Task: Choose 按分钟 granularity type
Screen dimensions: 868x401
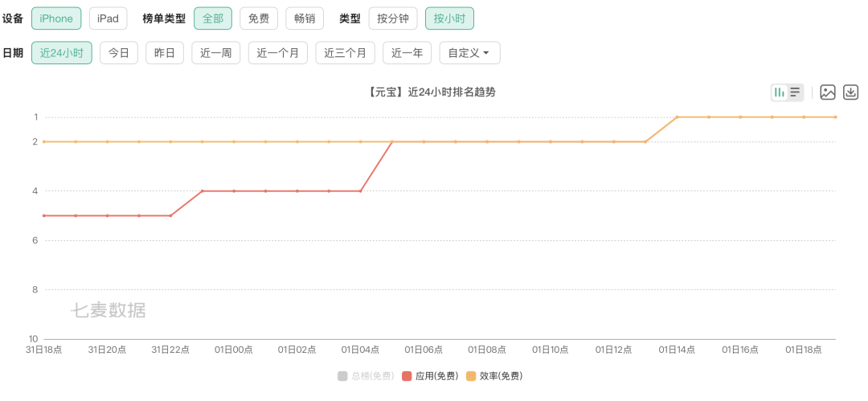Action: tap(393, 18)
